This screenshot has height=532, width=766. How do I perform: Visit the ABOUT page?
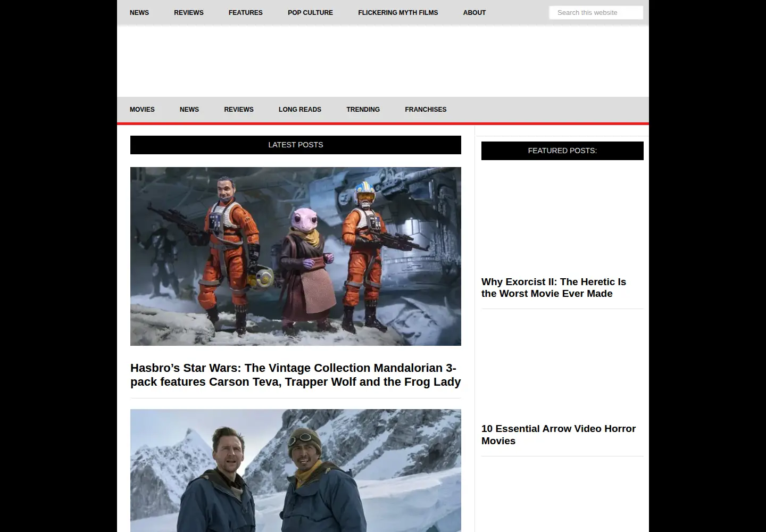[474, 12]
